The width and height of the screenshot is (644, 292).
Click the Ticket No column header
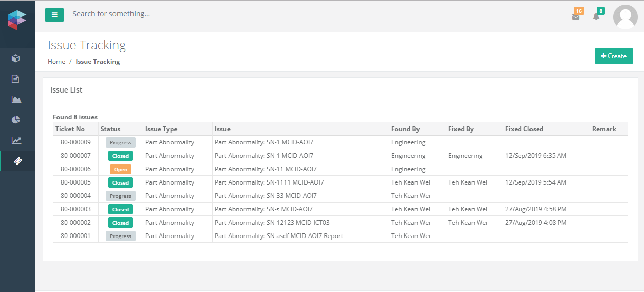tap(70, 129)
